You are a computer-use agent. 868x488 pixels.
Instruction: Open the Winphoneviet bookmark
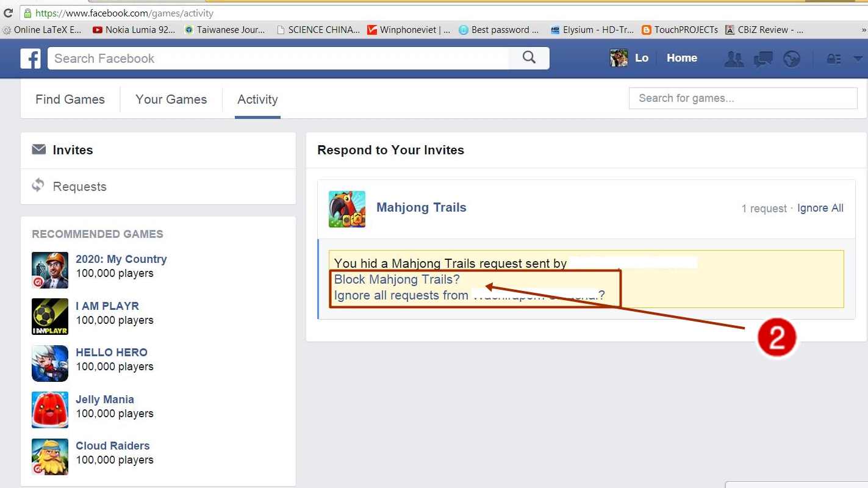[409, 29]
